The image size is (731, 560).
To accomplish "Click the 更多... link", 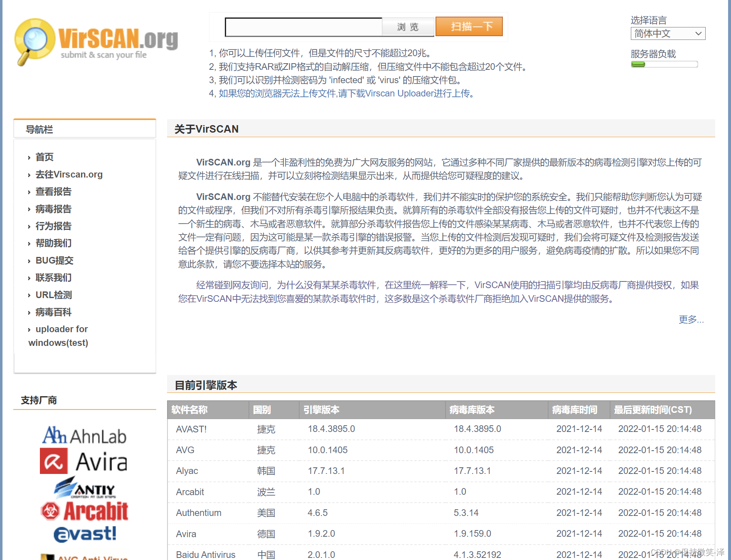I will 691,320.
